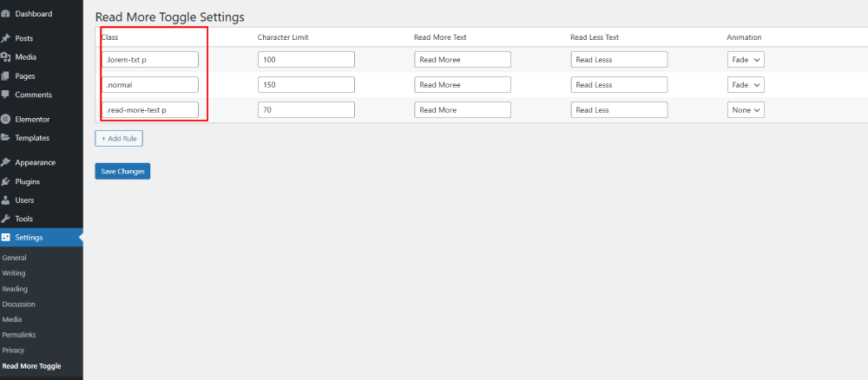The image size is (868, 380).
Task: Click the Plugins plug icon
Action: 6,181
